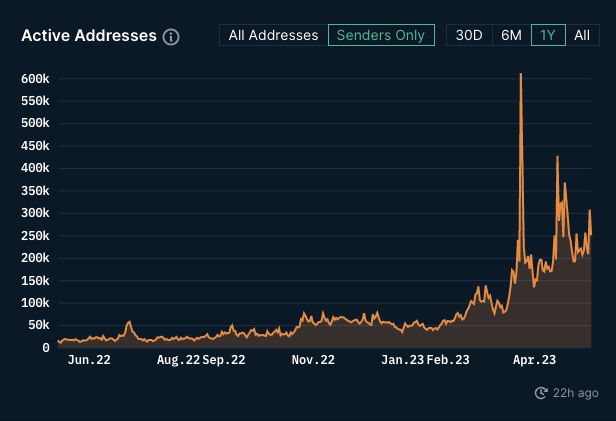Click the 450k y-axis label
This screenshot has height=421, width=616.
pos(35,146)
